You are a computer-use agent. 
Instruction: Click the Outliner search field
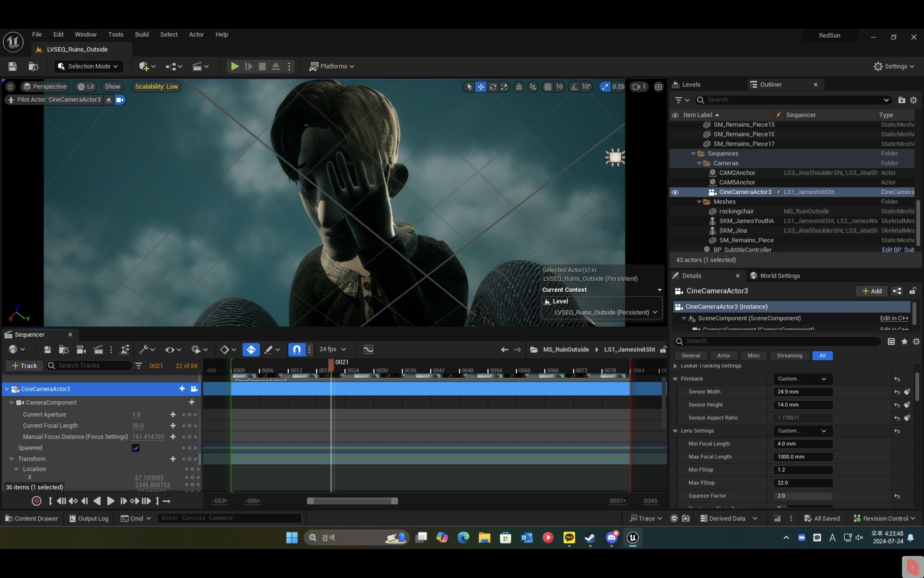point(794,100)
